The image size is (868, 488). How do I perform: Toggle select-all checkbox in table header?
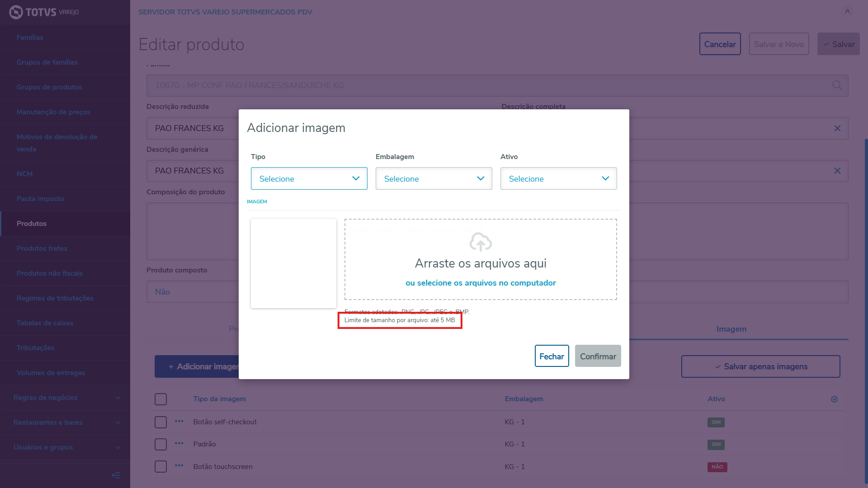(160, 399)
